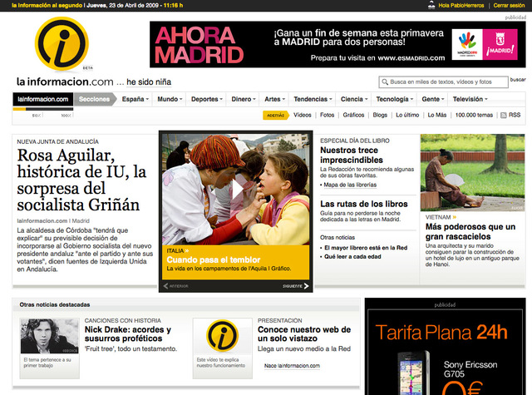Open the Blogs section
The width and height of the screenshot is (532, 395).
pos(380,115)
